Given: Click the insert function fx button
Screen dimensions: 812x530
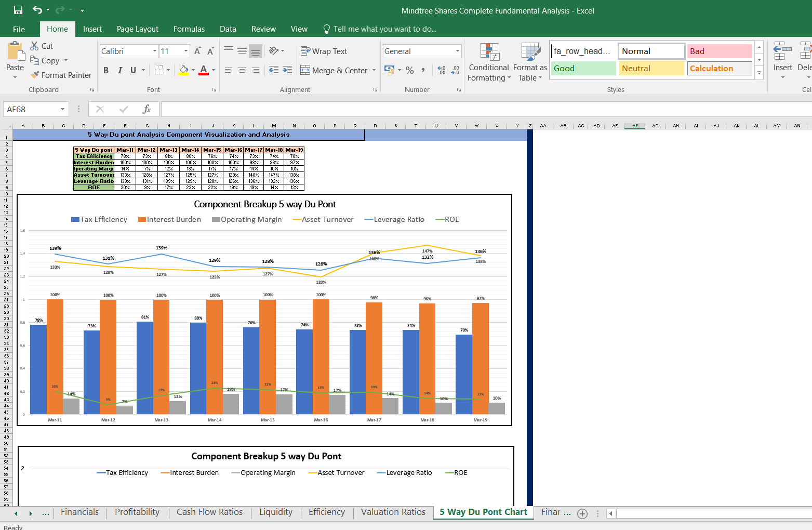Looking at the screenshot, I should point(147,109).
